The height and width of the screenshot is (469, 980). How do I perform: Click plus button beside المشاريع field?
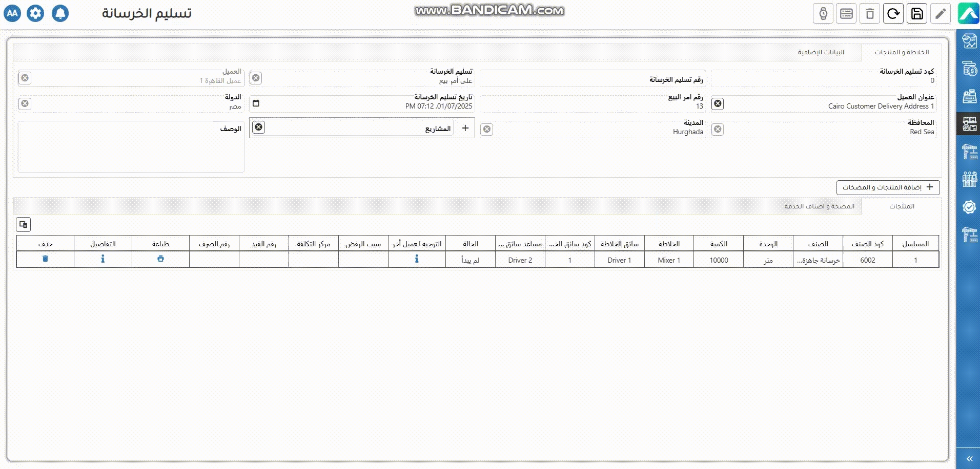[465, 128]
